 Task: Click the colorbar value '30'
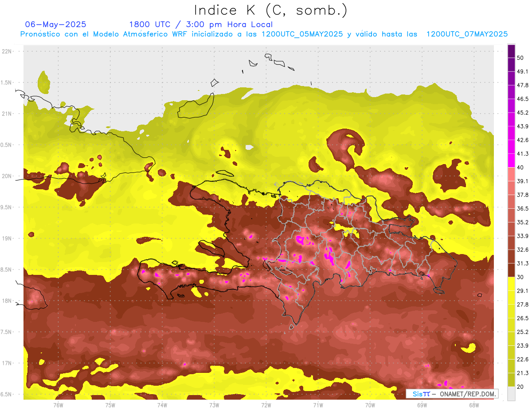click(520, 277)
